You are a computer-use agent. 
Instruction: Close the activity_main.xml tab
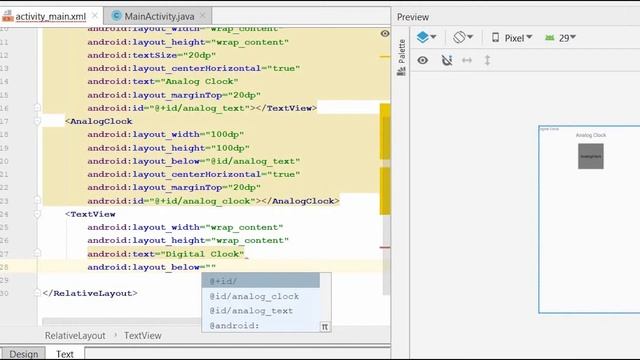(95, 16)
